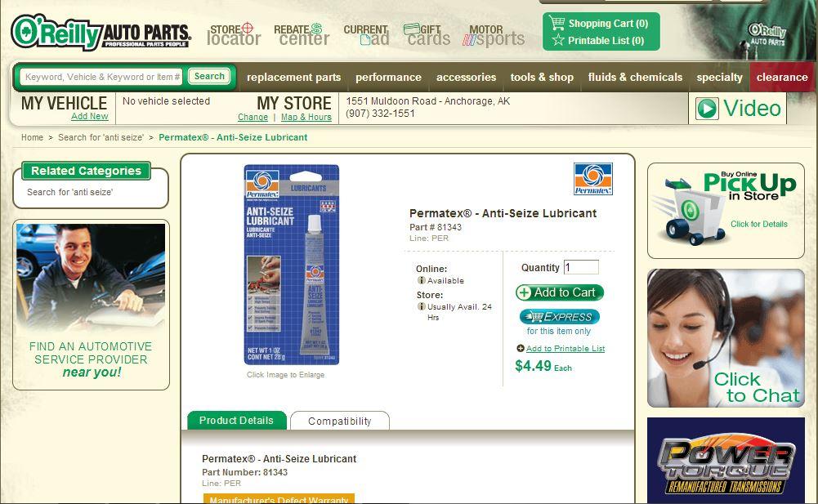The image size is (818, 504).
Task: Switch to the Compatibility tab
Action: tap(340, 421)
